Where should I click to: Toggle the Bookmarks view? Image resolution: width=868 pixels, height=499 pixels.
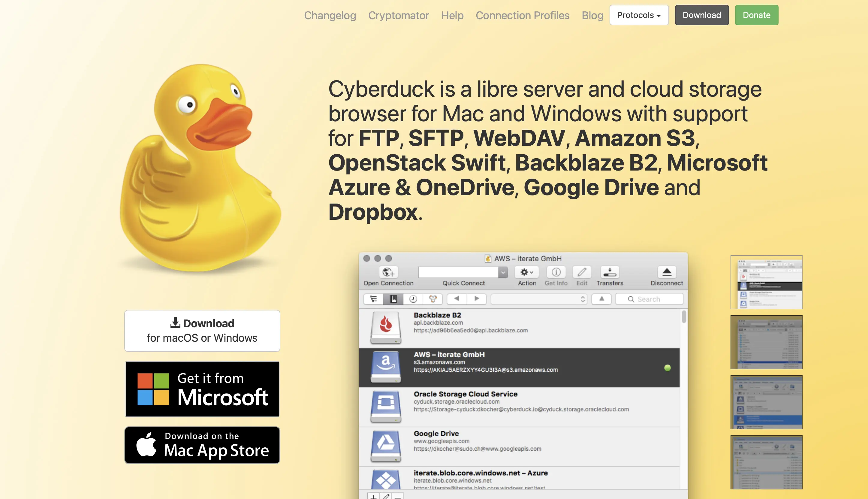coord(393,299)
